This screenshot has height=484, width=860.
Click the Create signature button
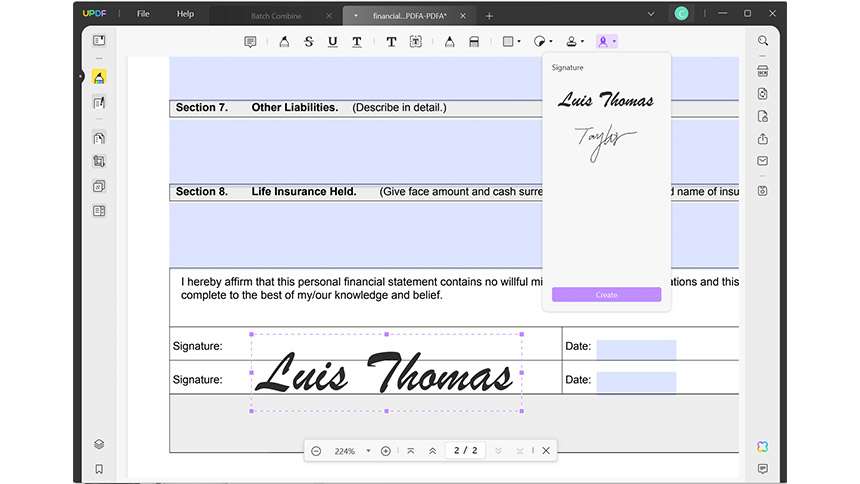pos(606,295)
